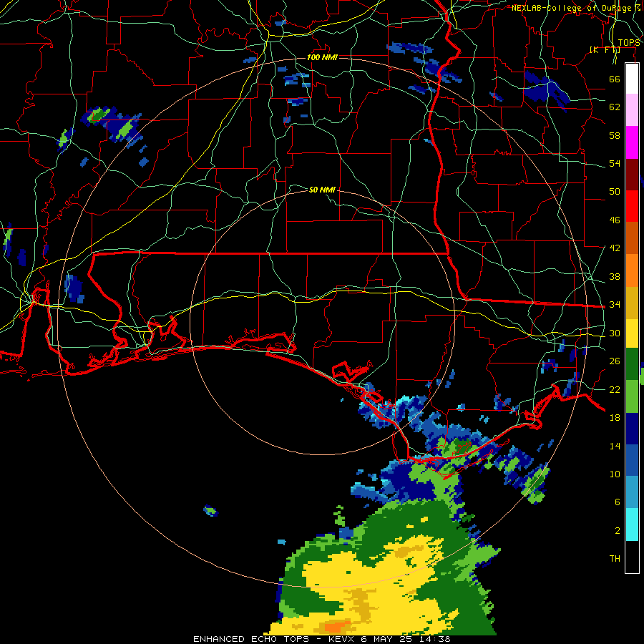Select the "42" legend value

click(615, 248)
